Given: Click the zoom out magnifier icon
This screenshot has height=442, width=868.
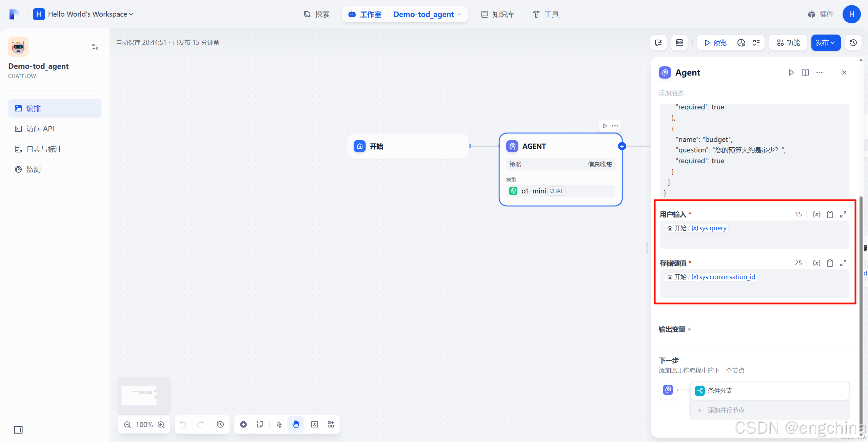Looking at the screenshot, I should pyautogui.click(x=127, y=425).
